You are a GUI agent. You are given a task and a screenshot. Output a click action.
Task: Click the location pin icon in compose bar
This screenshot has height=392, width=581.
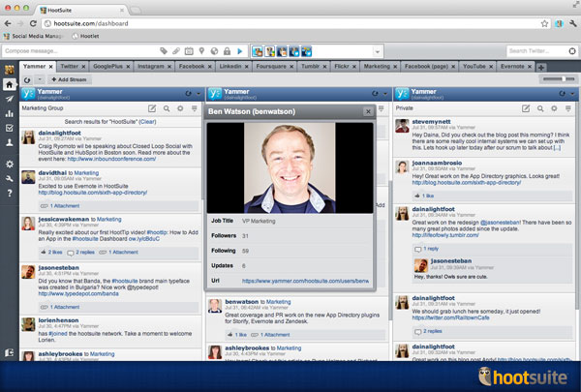point(201,51)
